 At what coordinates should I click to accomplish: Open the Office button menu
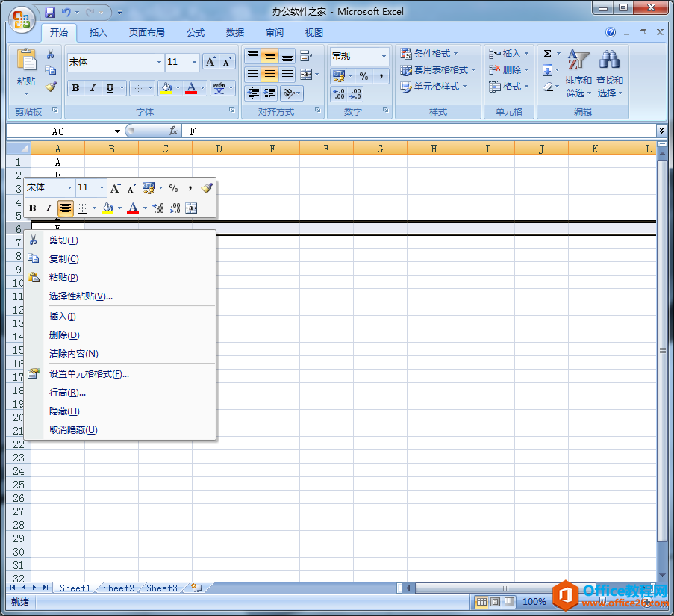22,19
